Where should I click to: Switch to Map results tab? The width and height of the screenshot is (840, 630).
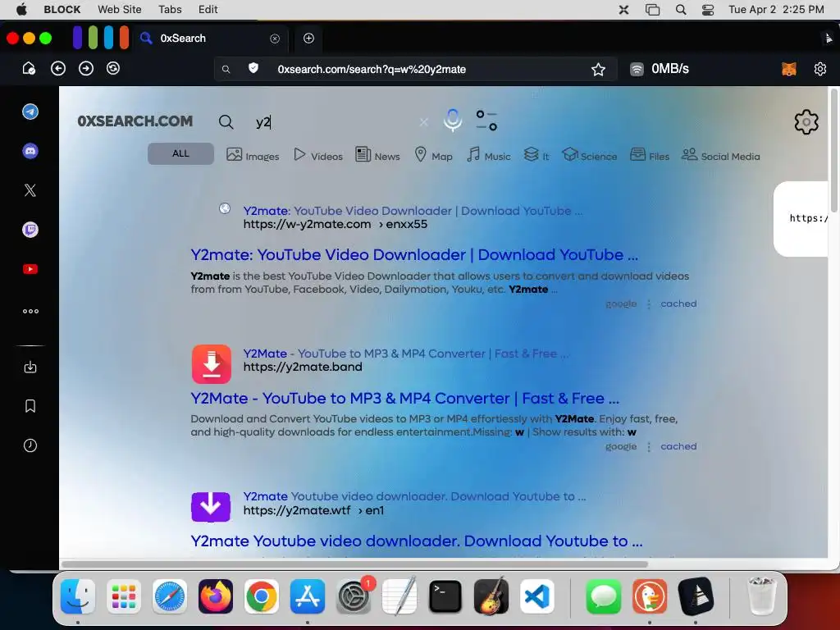point(434,155)
